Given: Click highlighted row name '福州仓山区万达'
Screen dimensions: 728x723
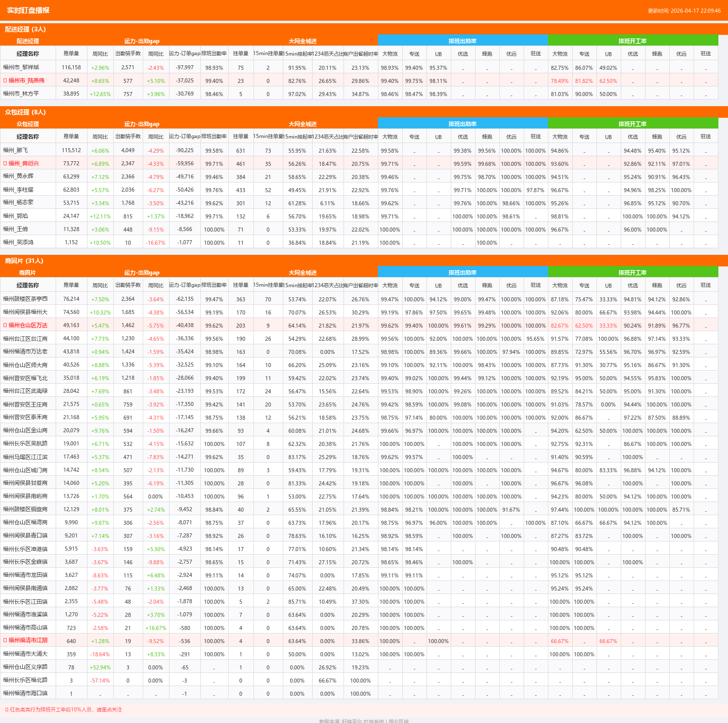Looking at the screenshot, I should [x=28, y=325].
